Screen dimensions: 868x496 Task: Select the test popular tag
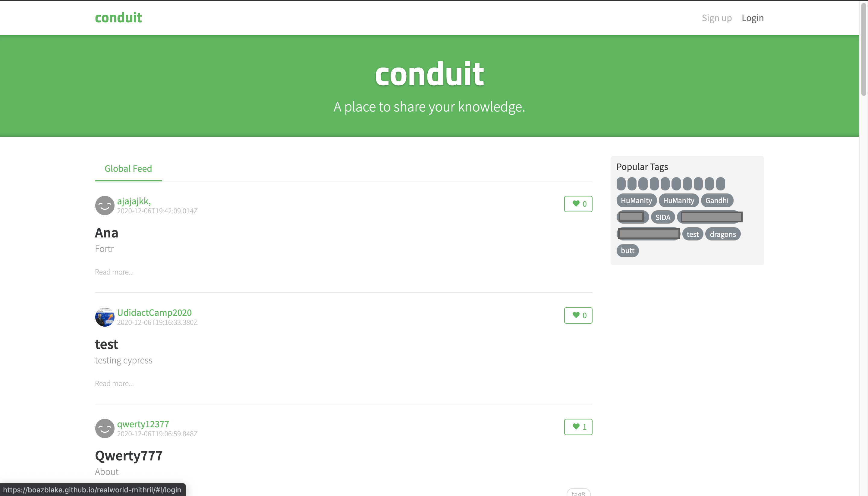point(692,234)
